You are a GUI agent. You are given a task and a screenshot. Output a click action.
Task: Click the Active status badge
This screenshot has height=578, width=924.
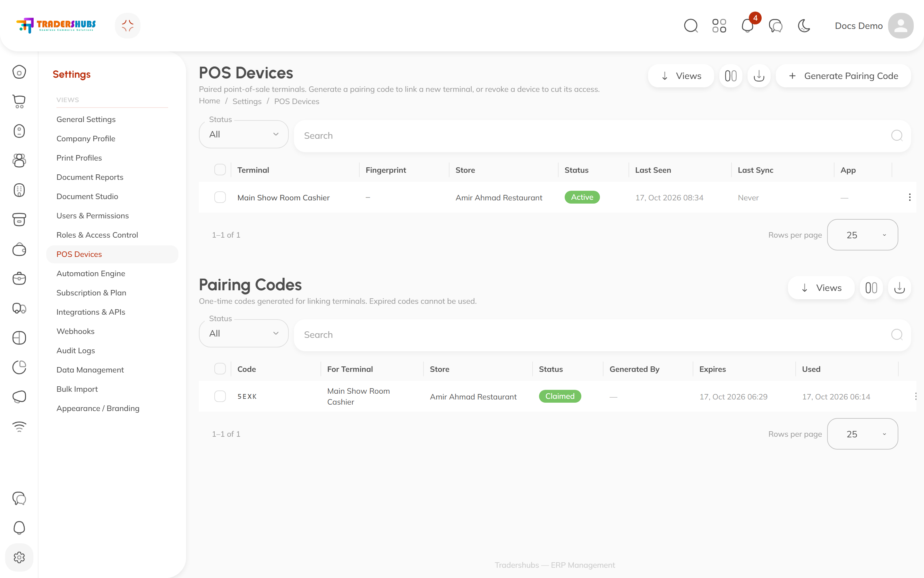tap(582, 197)
